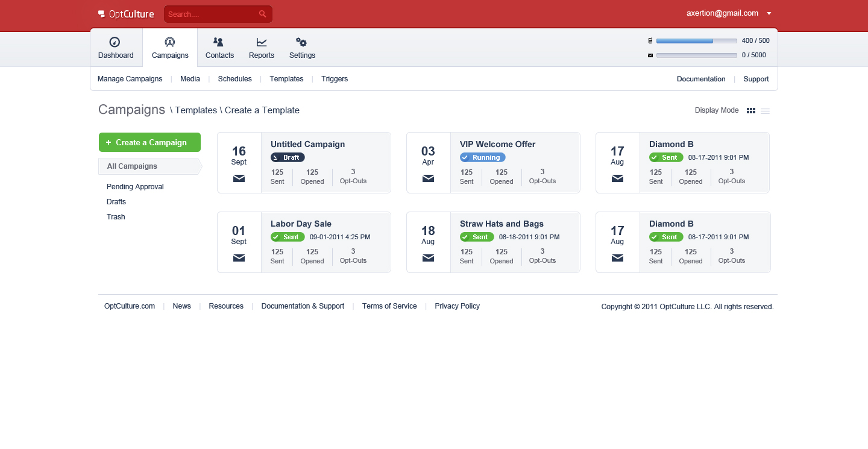Click Sent badge on Labor Day Sale
Viewport: 868px width, 449px height.
click(288, 237)
